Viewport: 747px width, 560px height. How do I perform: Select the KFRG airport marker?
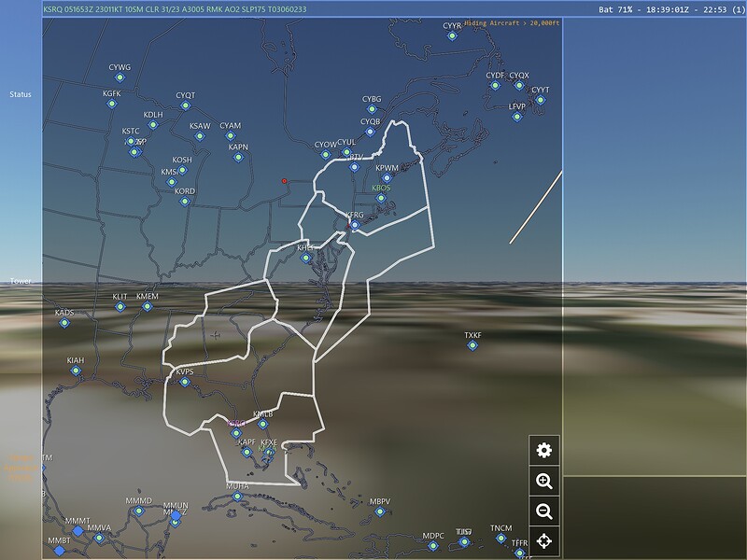point(355,225)
